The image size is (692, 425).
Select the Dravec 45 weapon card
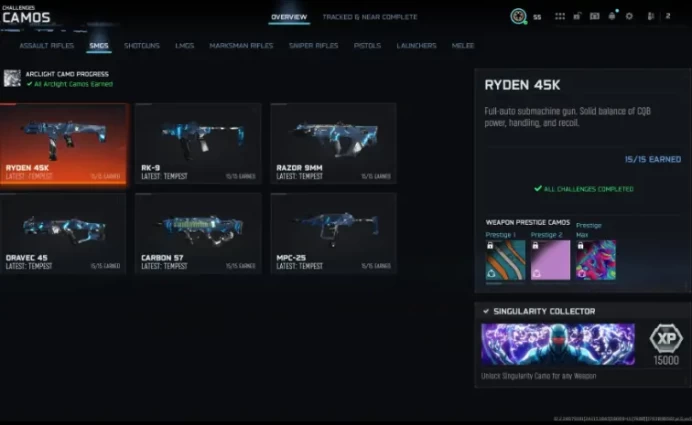64,233
